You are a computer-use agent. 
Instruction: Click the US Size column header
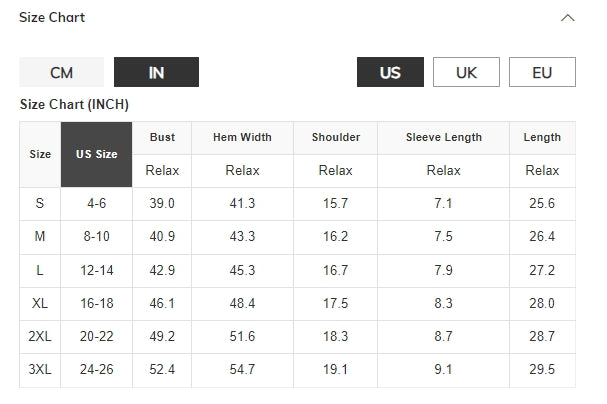(96, 155)
